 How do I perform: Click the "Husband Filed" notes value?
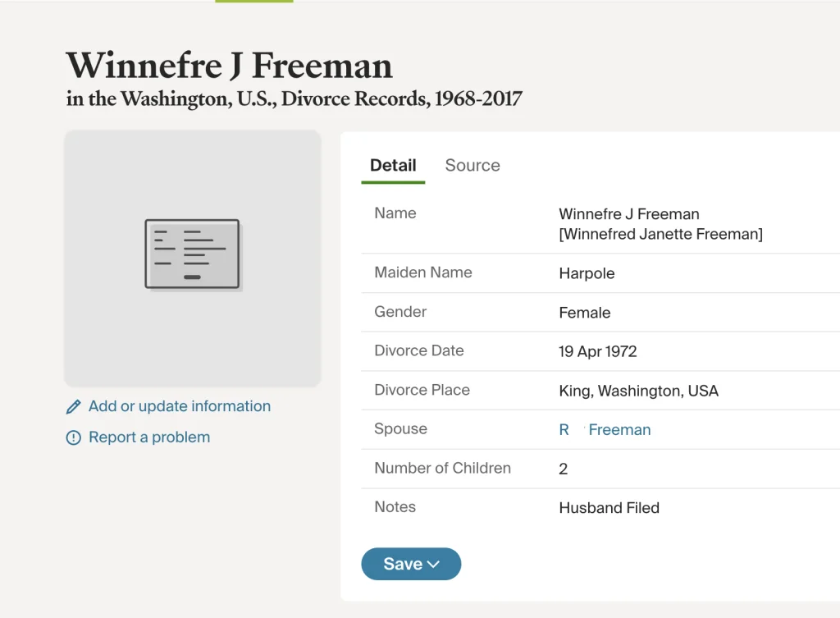coord(609,508)
